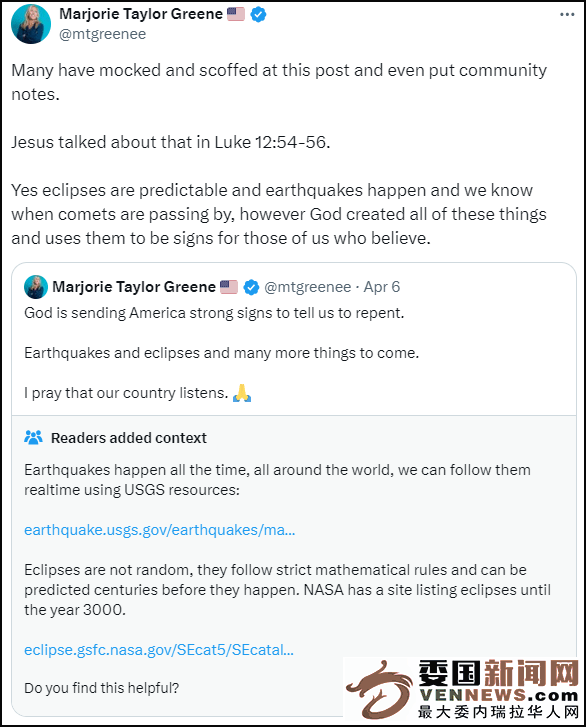Click the quoted tweet's @mtgreenee handle
The image size is (586, 727).
[307, 287]
